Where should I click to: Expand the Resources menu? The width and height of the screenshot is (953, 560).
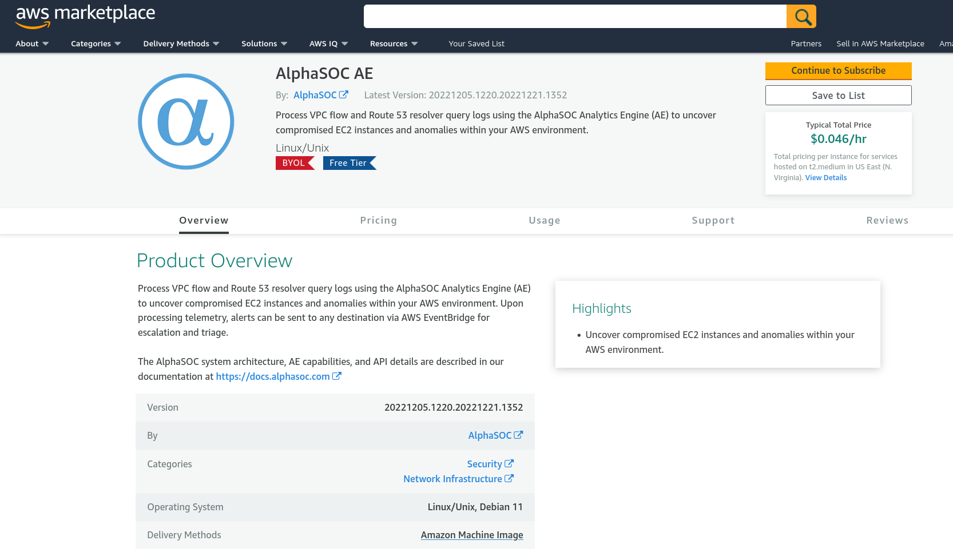394,43
